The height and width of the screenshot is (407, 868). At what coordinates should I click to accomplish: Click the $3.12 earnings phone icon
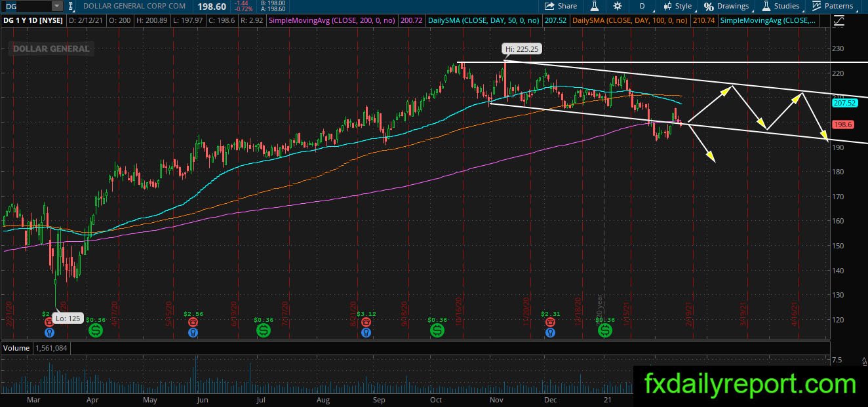[366, 322]
